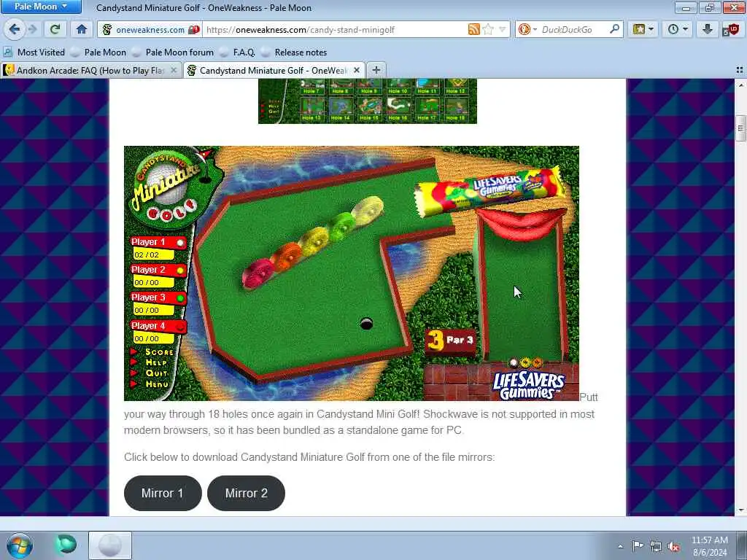This screenshot has height=560, width=747.
Task: Click QUIT in the game side menu
Action: (157, 373)
